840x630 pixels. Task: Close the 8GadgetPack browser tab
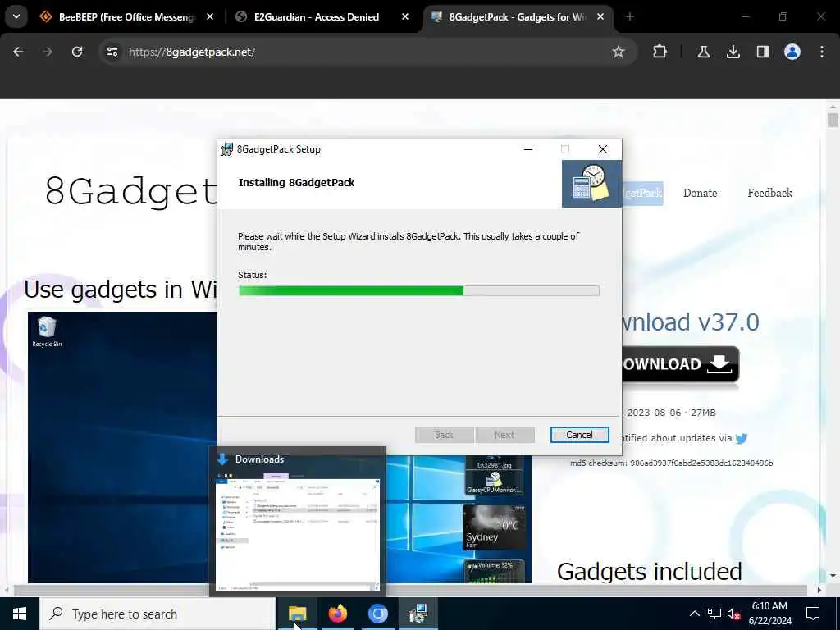point(600,17)
